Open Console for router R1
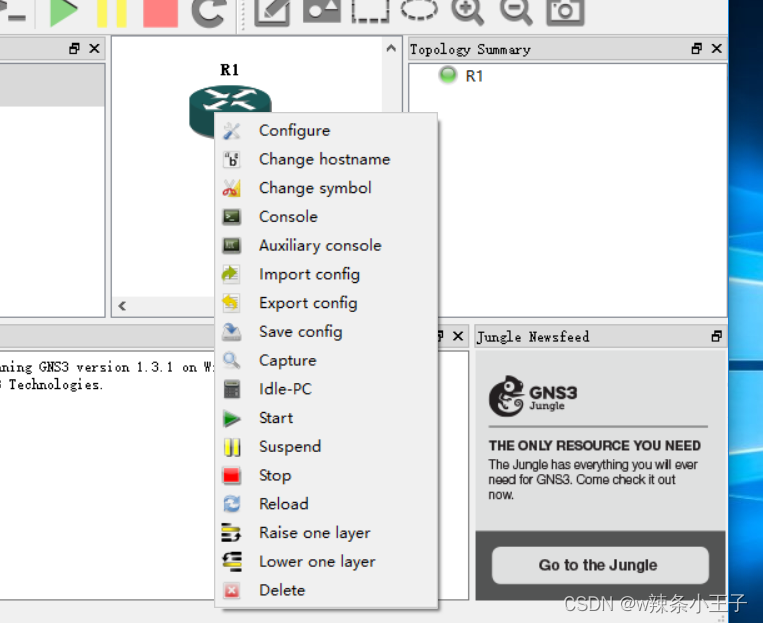The image size is (763, 623). pyautogui.click(x=326, y=217)
